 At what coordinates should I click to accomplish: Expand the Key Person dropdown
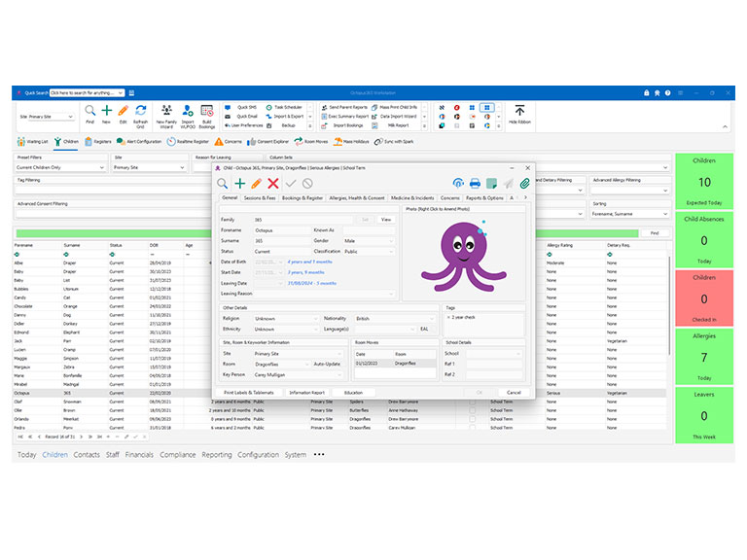click(339, 375)
